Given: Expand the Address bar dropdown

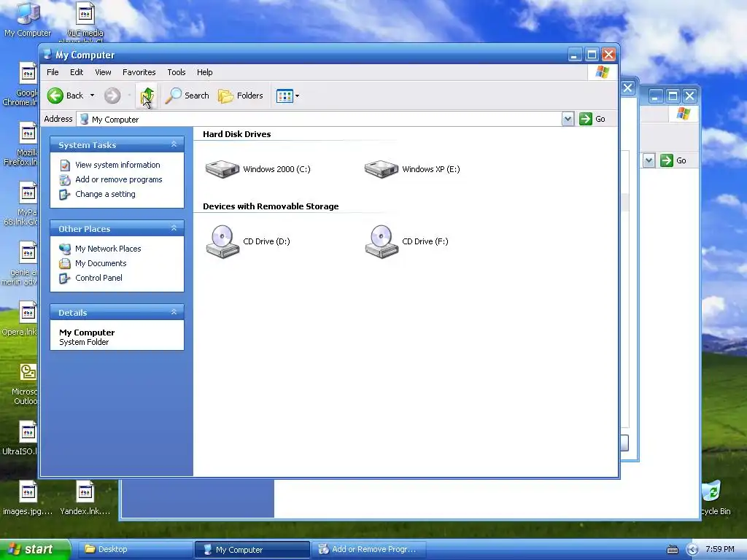Looking at the screenshot, I should 568,119.
